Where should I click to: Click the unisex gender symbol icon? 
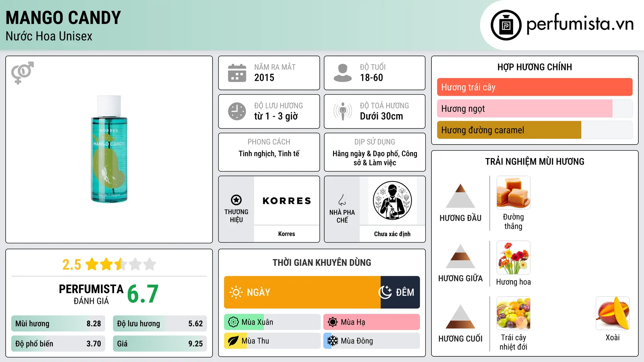point(22,73)
